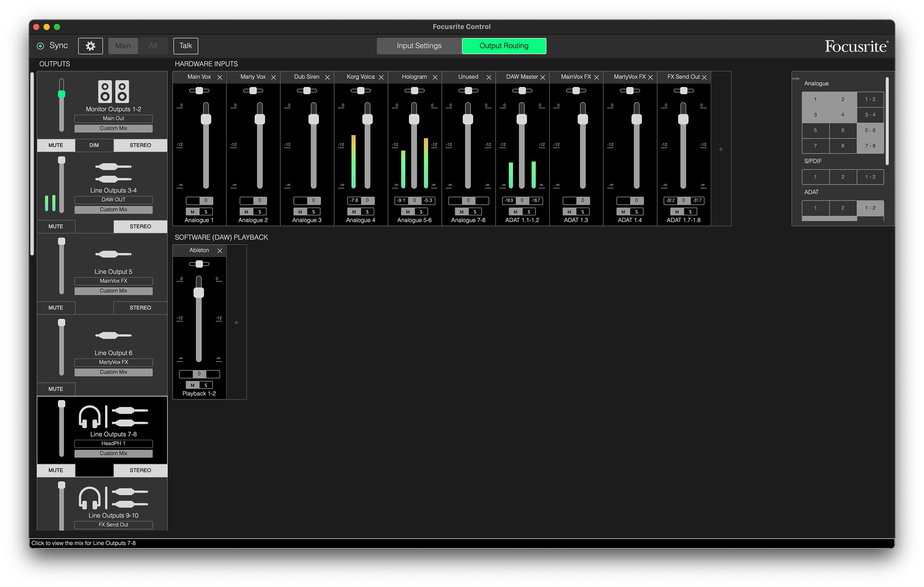Select S/PDIF stereo pair 1-2

(870, 177)
